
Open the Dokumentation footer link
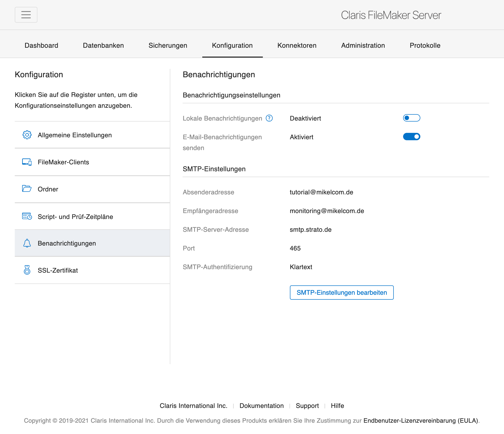(x=262, y=406)
